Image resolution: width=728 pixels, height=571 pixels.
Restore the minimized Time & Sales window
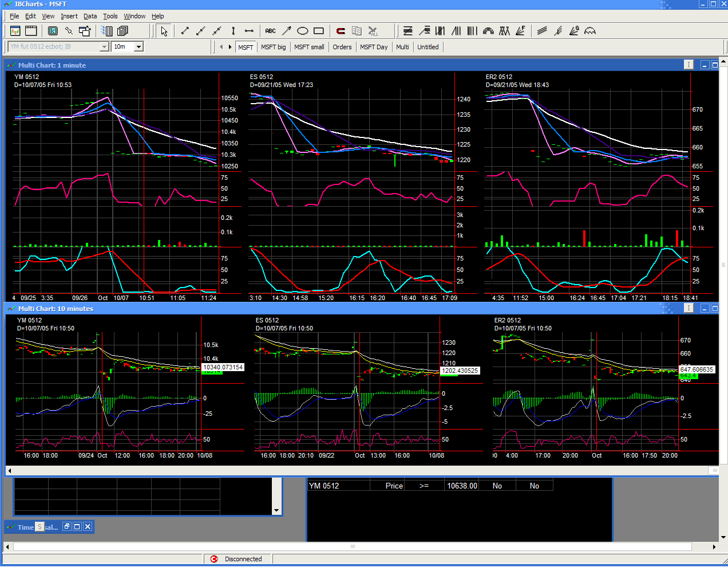point(66,527)
